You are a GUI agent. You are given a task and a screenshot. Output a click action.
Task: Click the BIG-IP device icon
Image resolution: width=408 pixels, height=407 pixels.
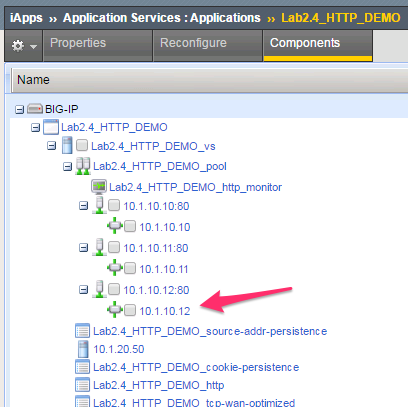pyautogui.click(x=35, y=109)
